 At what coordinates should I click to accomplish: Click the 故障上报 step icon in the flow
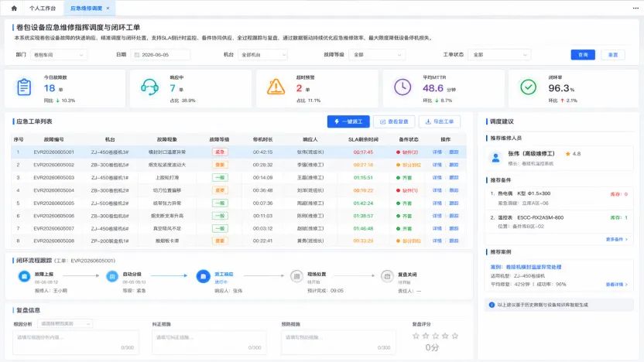click(x=24, y=276)
